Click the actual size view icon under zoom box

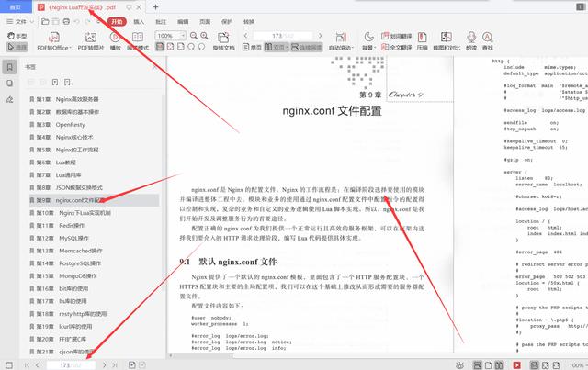[160, 47]
